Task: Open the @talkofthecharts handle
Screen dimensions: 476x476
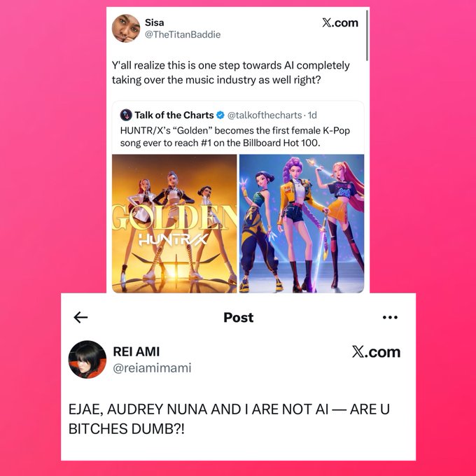Action: click(x=265, y=115)
